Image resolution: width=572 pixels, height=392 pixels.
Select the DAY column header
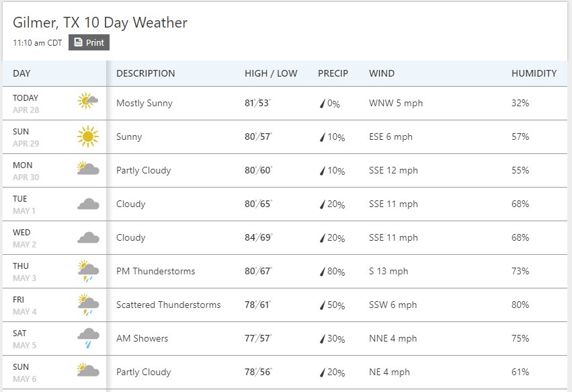point(22,73)
